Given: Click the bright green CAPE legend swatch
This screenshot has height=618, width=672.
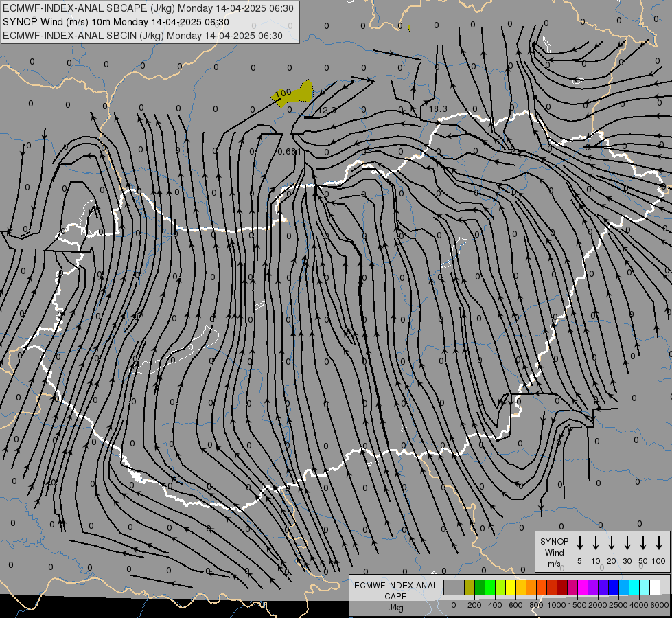Looking at the screenshot, I should tap(490, 588).
